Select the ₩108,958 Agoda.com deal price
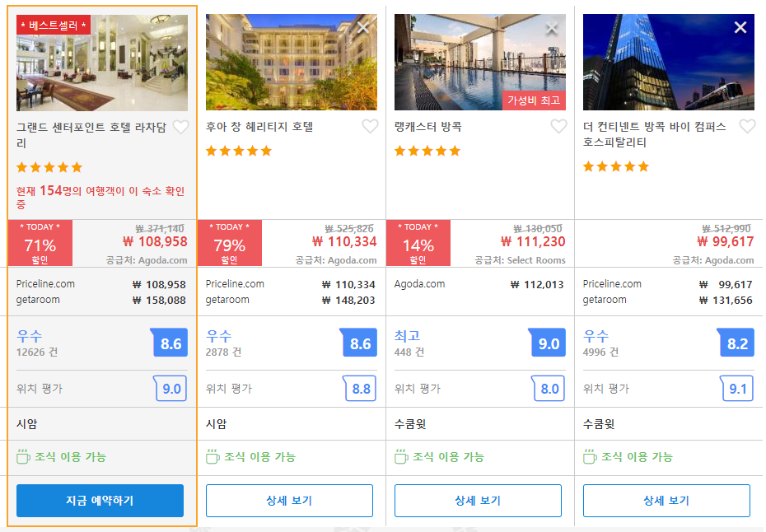The width and height of the screenshot is (766, 532). 155,241
